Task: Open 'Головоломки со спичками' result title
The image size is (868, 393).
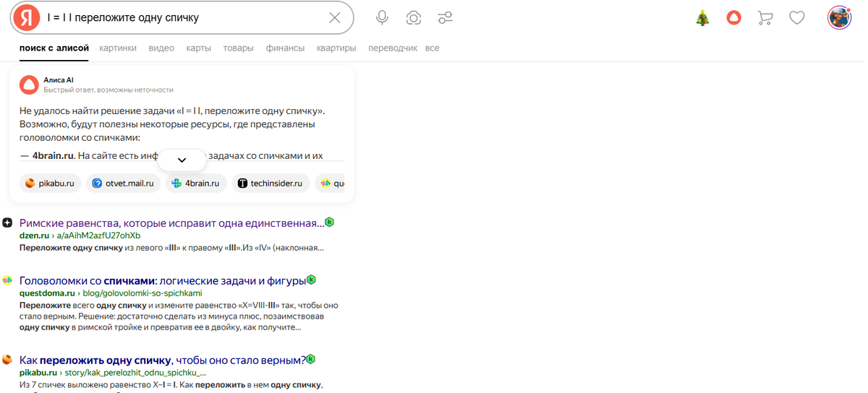Action: click(x=163, y=280)
